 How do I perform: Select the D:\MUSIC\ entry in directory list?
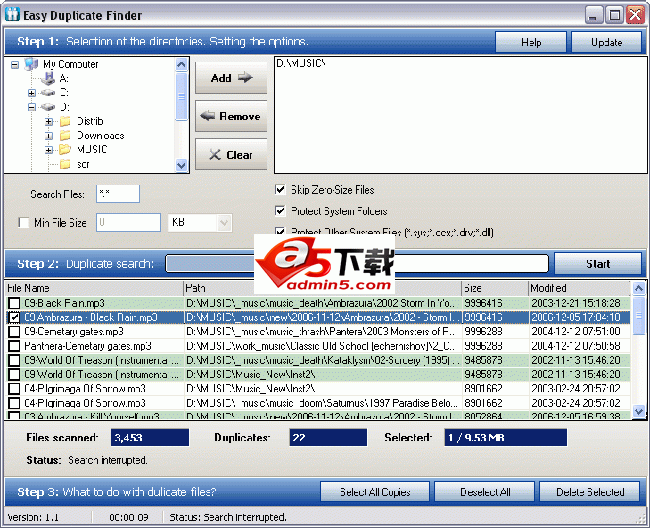pyautogui.click(x=301, y=63)
